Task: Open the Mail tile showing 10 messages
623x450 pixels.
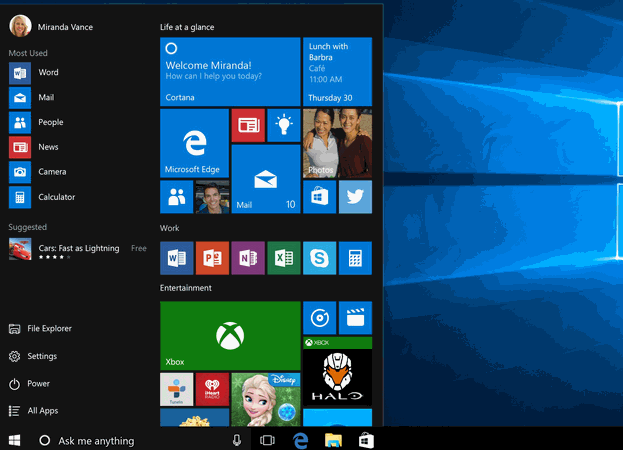Action: [266, 179]
